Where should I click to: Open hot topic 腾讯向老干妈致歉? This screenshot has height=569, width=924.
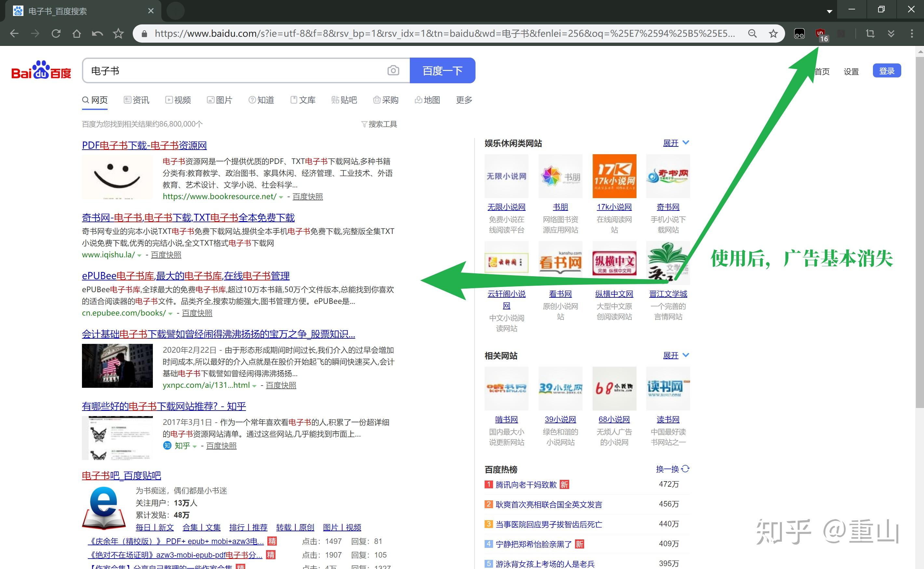click(x=526, y=485)
